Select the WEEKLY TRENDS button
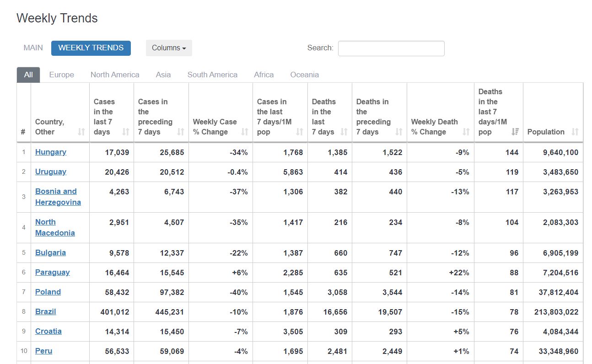 point(91,48)
